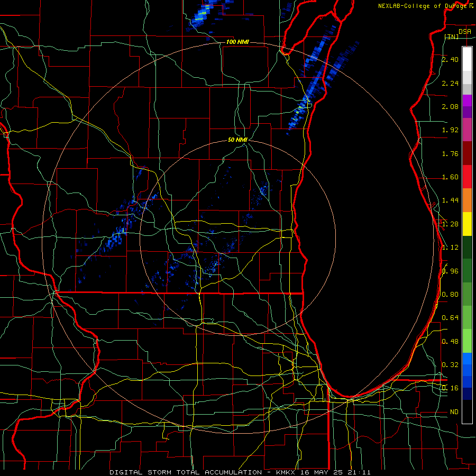Pick the dark red legend swatch

467,153
